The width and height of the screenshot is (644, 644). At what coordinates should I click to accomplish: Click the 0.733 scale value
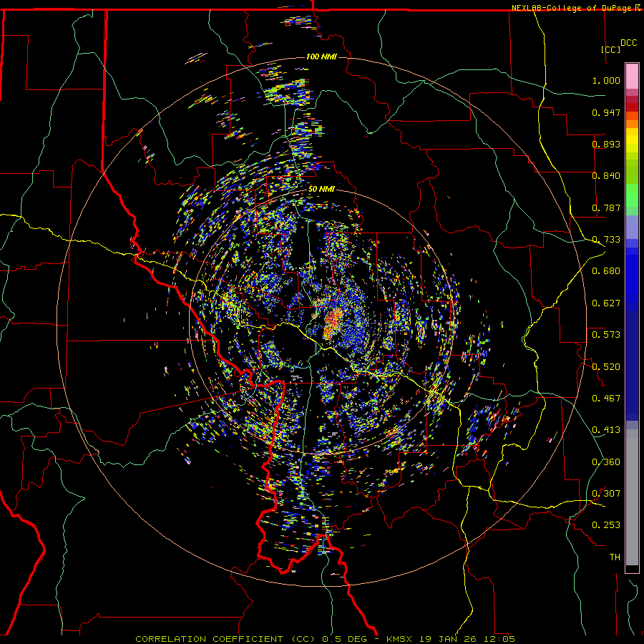click(x=606, y=240)
